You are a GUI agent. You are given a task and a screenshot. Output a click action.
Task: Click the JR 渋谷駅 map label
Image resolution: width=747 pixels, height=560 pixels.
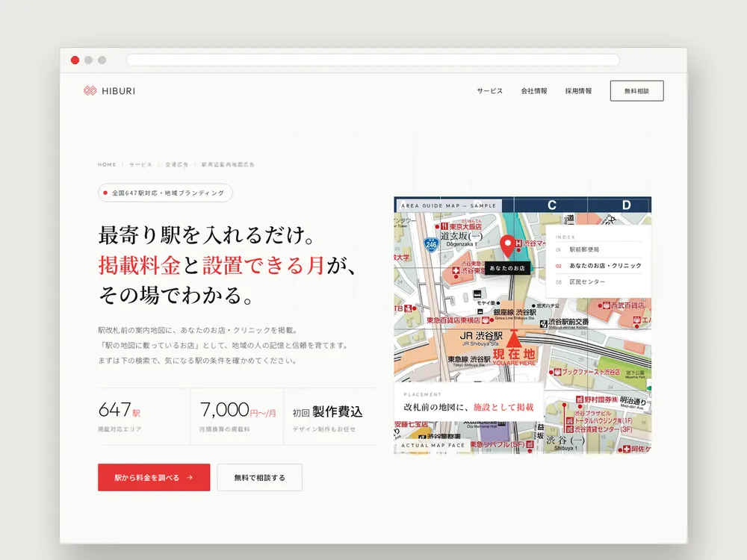pos(481,336)
